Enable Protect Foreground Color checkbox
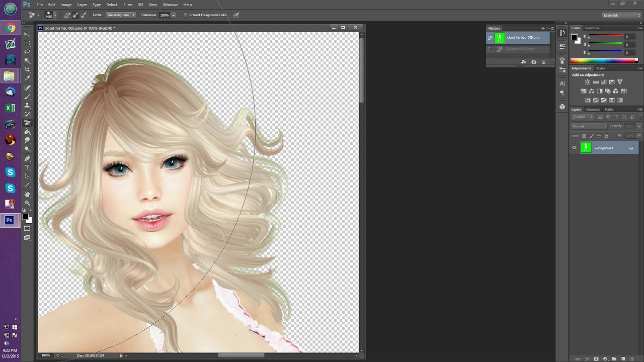This screenshot has width=644, height=362. pos(185,15)
